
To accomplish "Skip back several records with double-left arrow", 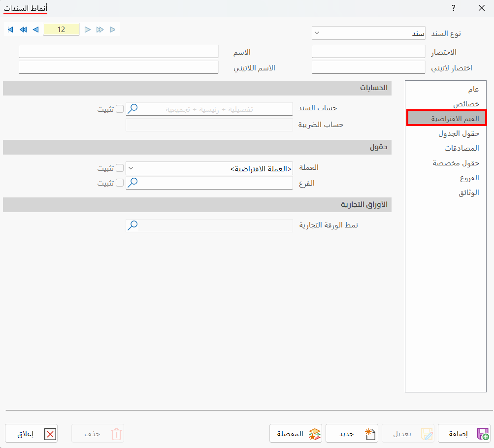I will [x=23, y=30].
